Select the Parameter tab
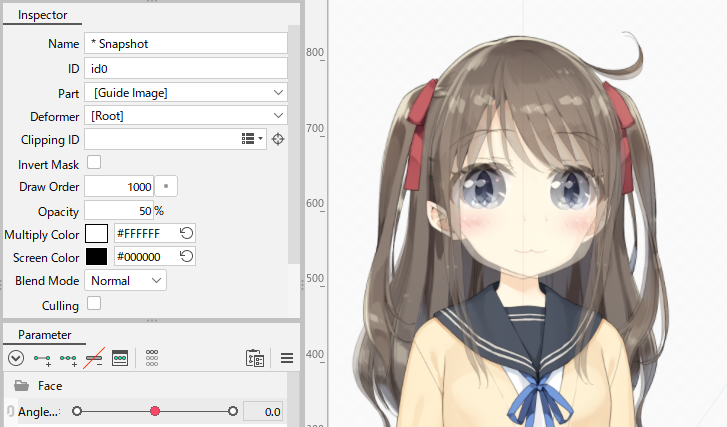 45,335
